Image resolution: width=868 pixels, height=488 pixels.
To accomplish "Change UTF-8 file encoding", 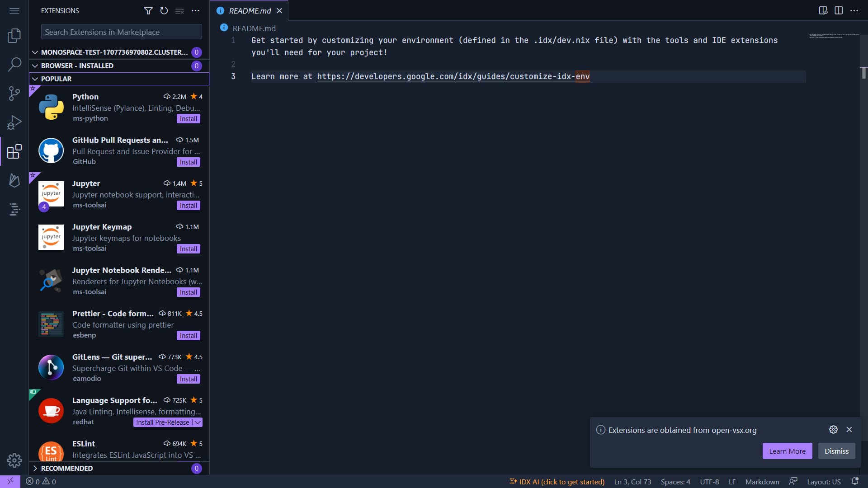I will point(709,482).
